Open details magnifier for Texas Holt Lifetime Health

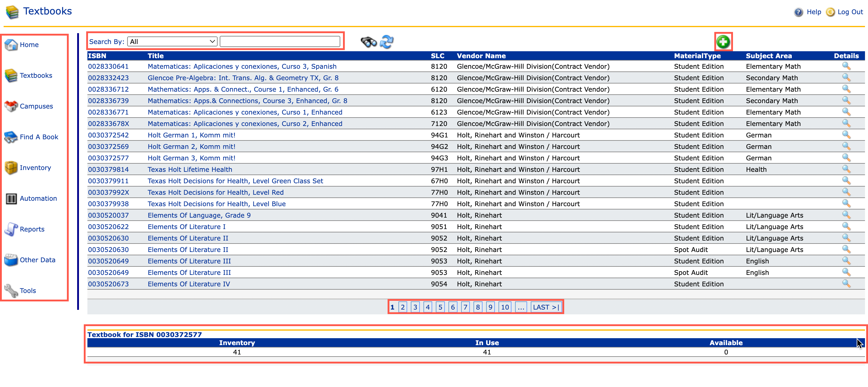(846, 169)
